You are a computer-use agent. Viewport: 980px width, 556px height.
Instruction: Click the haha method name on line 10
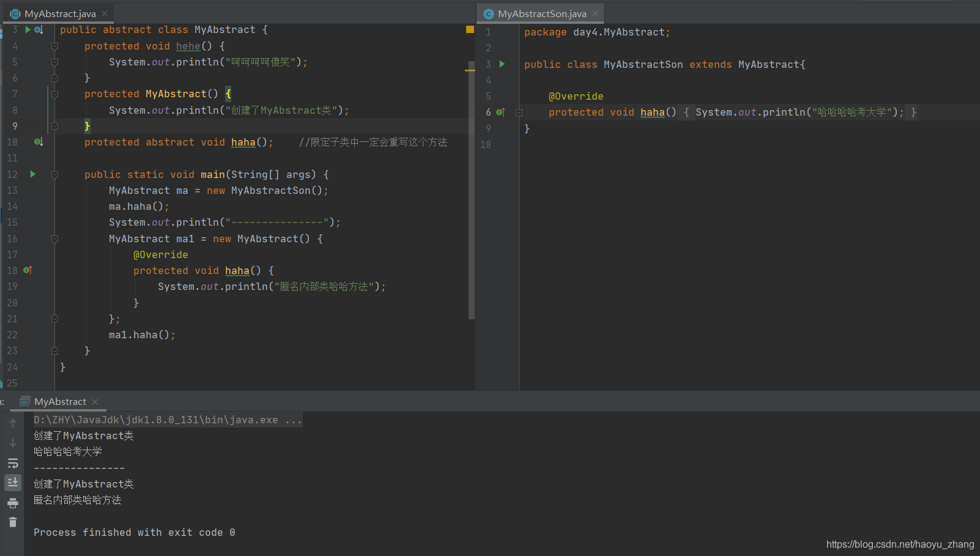[x=243, y=142]
